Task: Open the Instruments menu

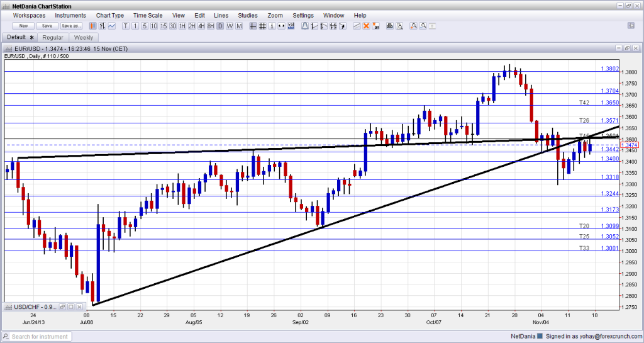Action: [70, 15]
